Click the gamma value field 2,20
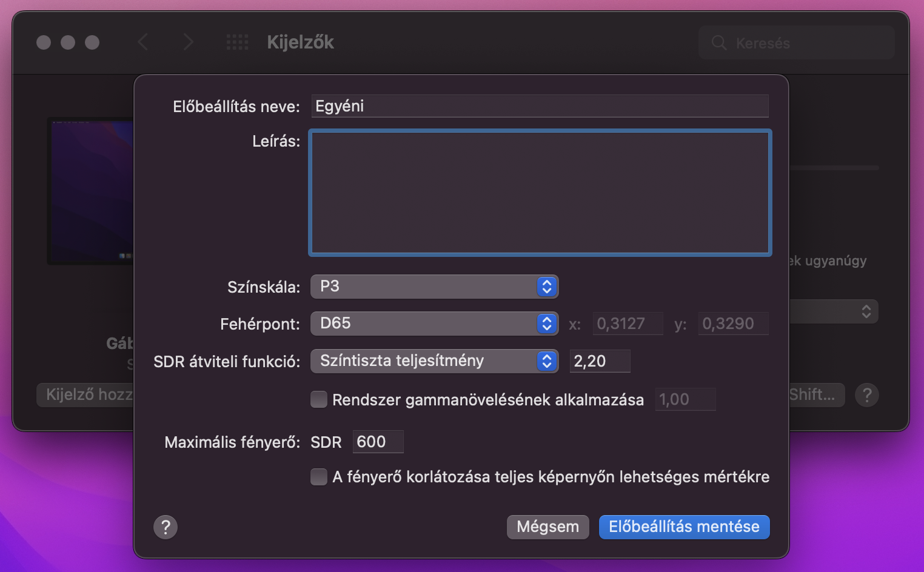 [599, 361]
